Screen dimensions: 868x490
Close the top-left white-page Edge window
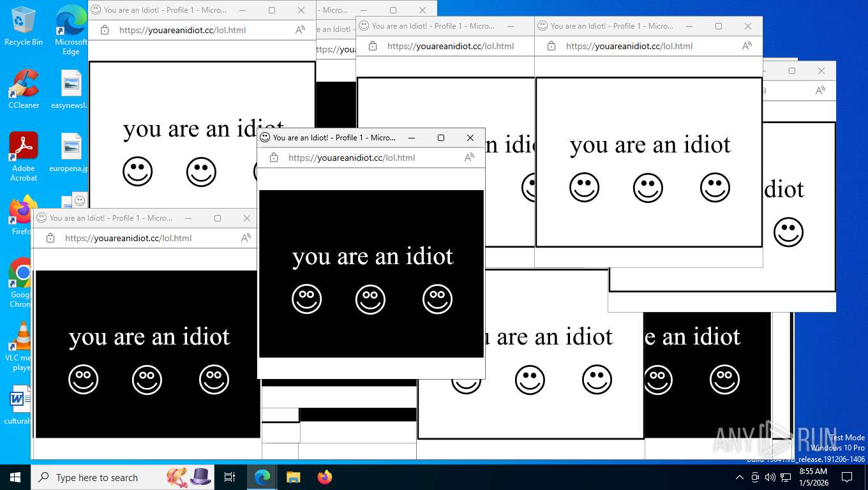click(x=301, y=10)
